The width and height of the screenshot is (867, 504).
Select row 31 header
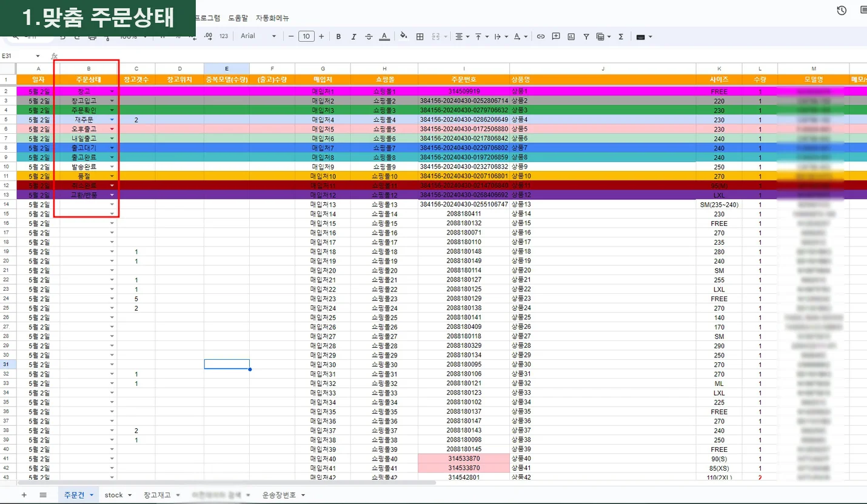click(8, 364)
